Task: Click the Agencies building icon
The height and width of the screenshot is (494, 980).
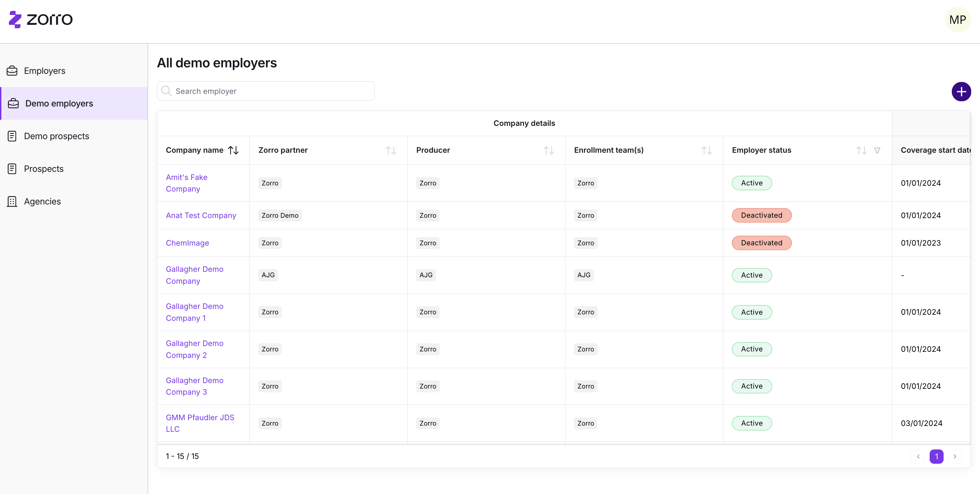Action: pos(12,201)
